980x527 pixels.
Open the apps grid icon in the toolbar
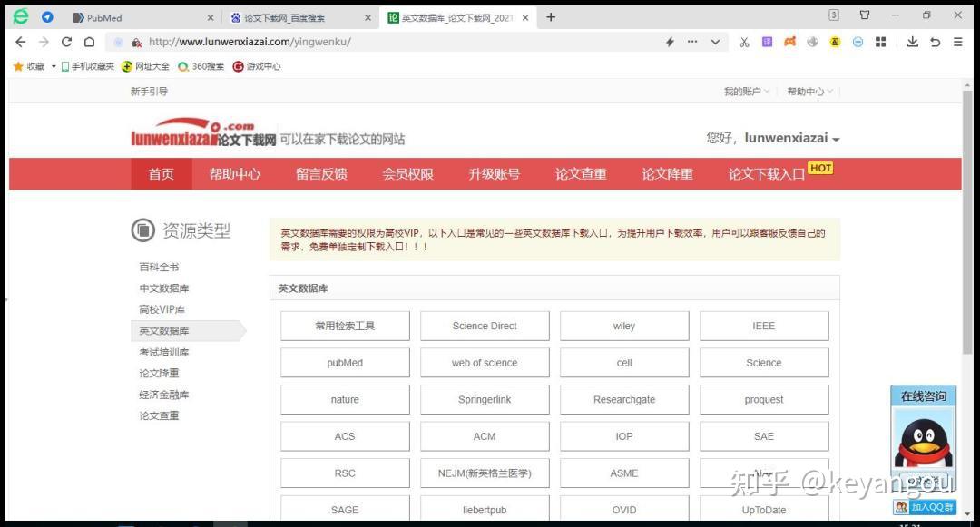click(x=881, y=42)
